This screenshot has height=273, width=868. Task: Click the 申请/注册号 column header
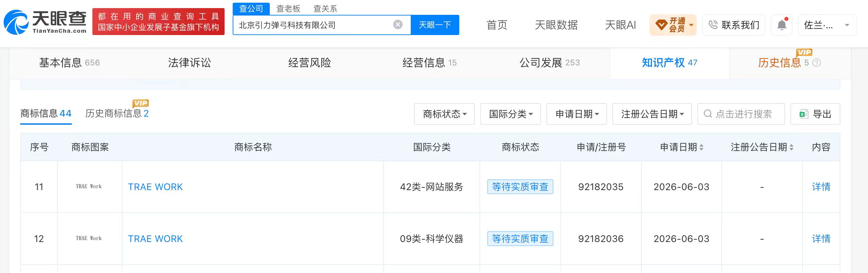click(601, 147)
